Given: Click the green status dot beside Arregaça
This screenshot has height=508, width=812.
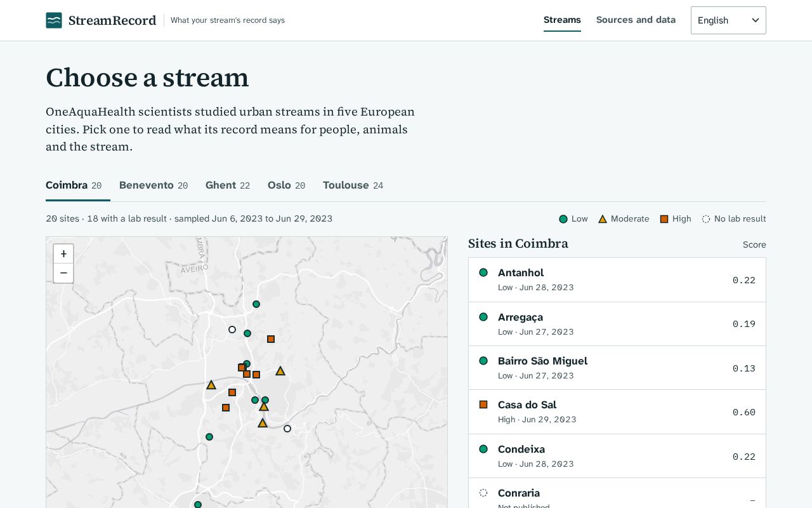Looking at the screenshot, I should tap(483, 317).
